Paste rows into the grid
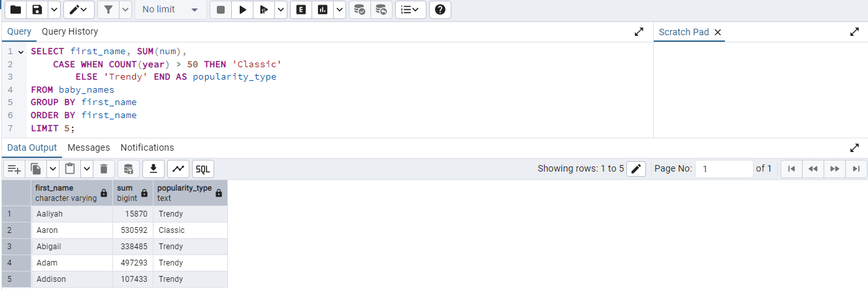 coord(70,169)
